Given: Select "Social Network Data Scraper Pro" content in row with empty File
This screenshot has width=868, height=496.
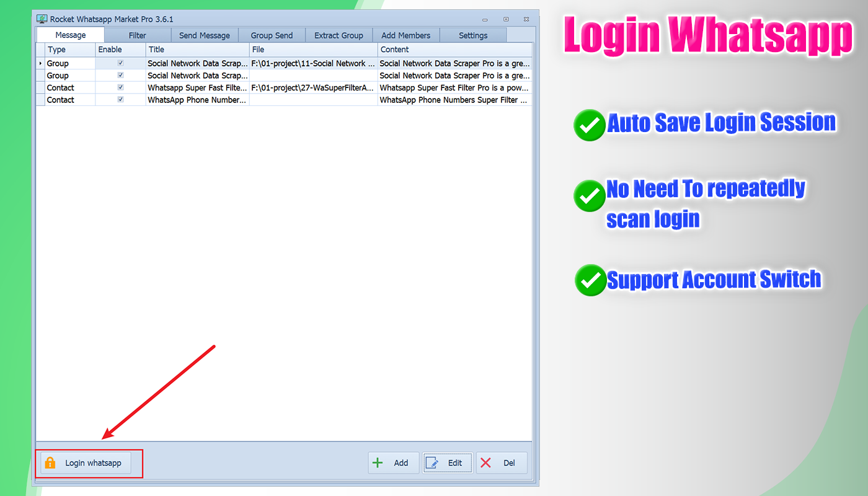Looking at the screenshot, I should pos(454,76).
